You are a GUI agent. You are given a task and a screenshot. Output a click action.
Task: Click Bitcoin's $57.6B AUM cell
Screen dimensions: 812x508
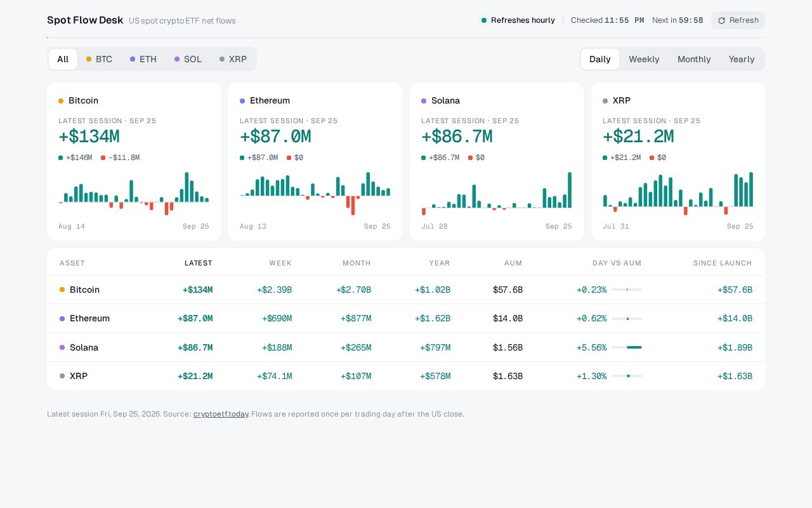508,290
